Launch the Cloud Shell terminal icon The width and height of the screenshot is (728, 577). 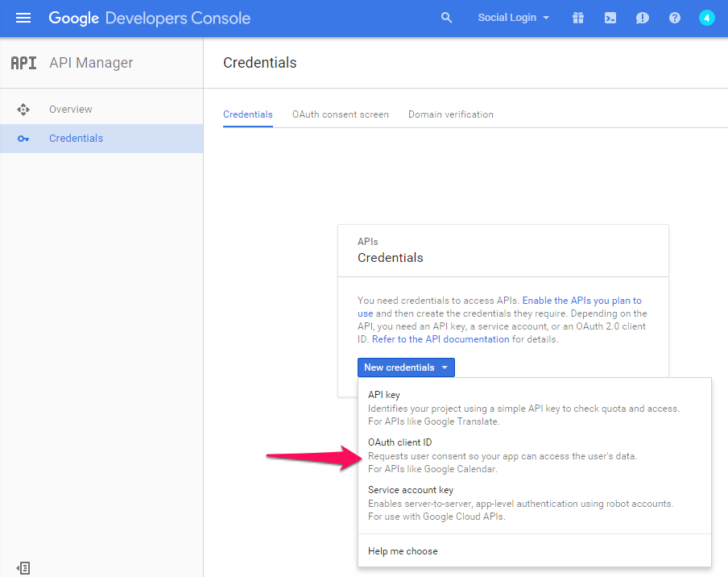(610, 18)
